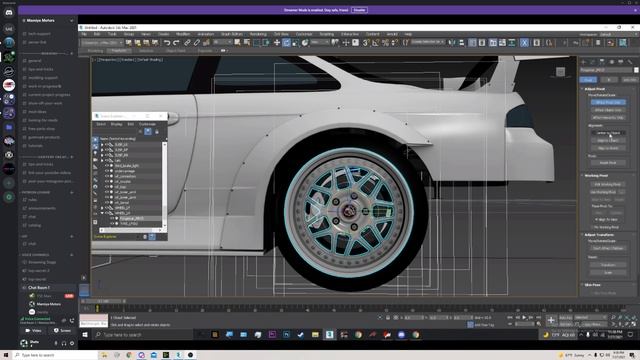Click the Scene Explorer camera filter icon
Image resolution: width=640 pixels, height=360 pixels.
coord(95,160)
